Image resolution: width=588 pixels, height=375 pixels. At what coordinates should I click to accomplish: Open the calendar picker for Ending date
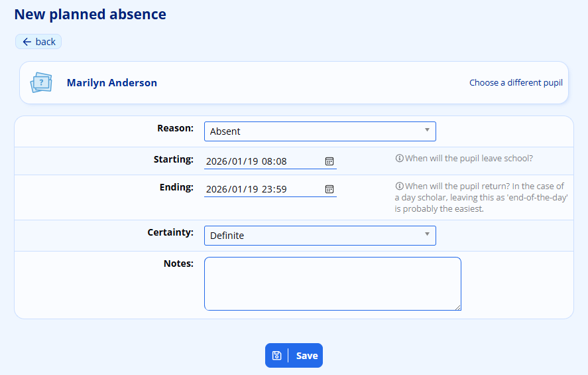[329, 189]
